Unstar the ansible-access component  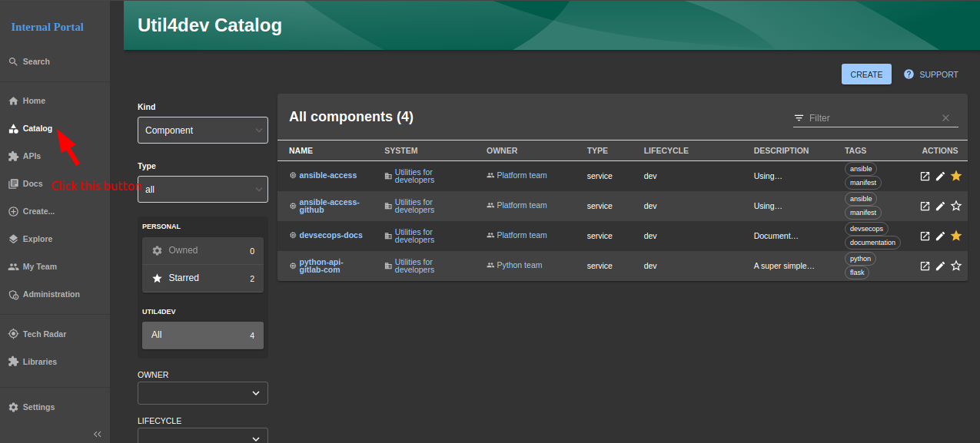point(955,176)
